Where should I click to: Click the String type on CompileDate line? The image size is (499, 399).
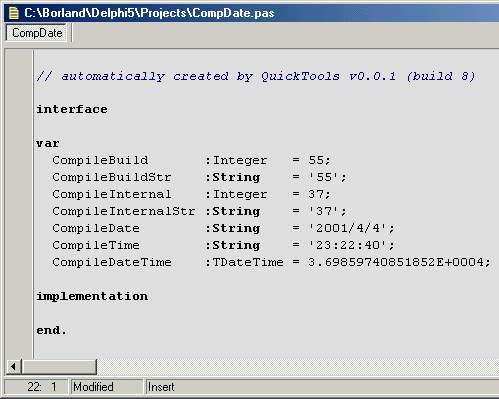pos(236,228)
